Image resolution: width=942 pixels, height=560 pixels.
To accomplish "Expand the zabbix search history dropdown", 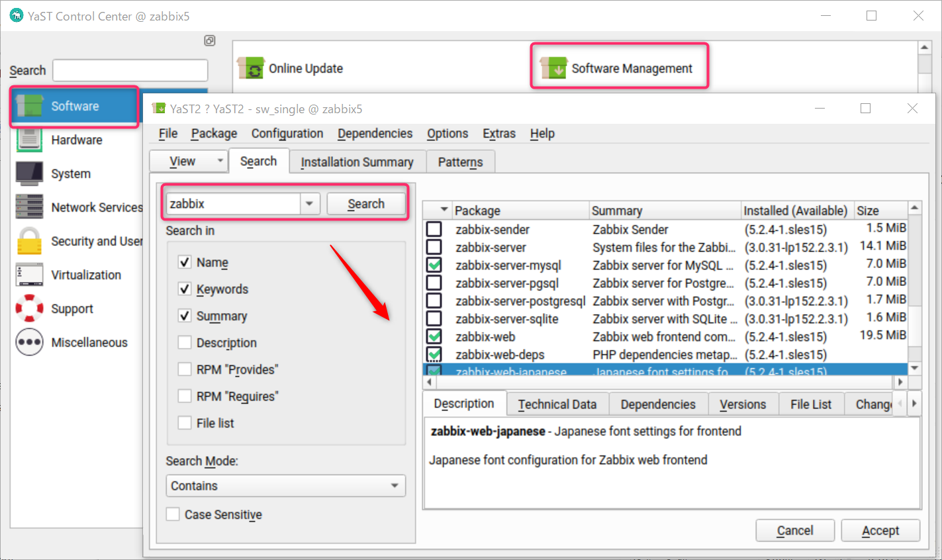I will (309, 204).
